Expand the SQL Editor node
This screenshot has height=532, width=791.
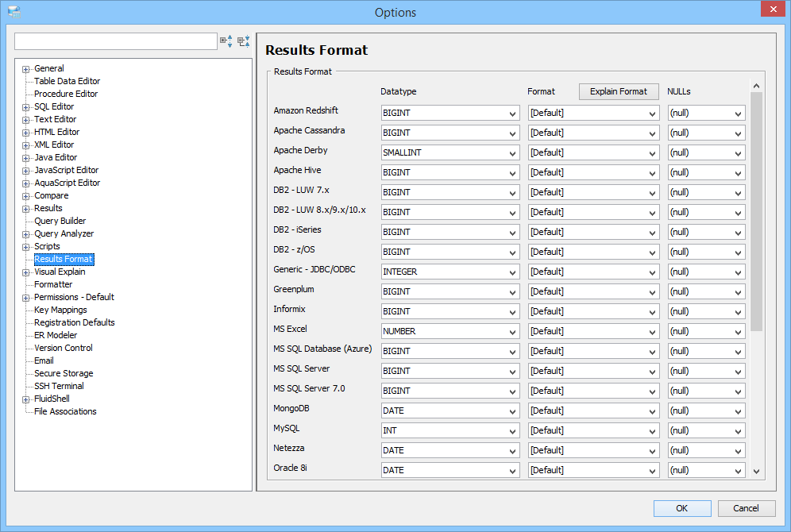25,107
